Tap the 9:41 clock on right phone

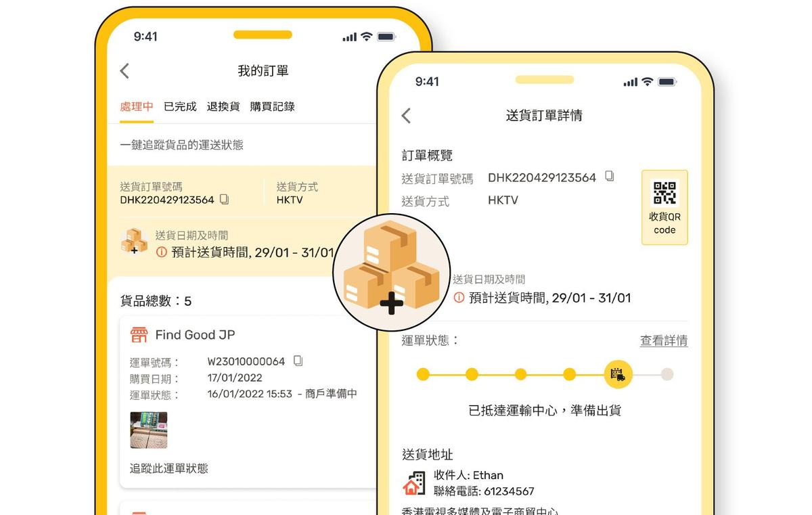pos(427,82)
